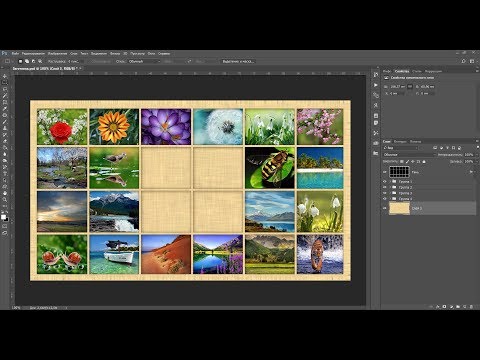Select the Слой 3 beige layer thumbnail

[399, 208]
